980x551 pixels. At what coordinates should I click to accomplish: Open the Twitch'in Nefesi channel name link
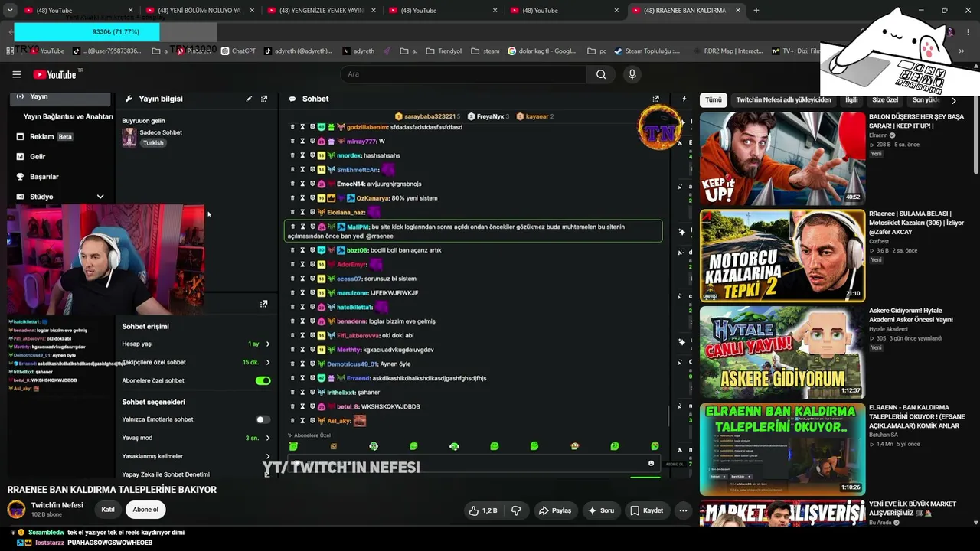pos(57,505)
